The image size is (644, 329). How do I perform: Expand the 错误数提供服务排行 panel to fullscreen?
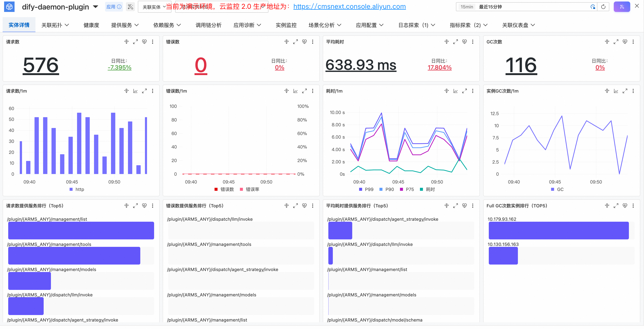[x=295, y=206]
